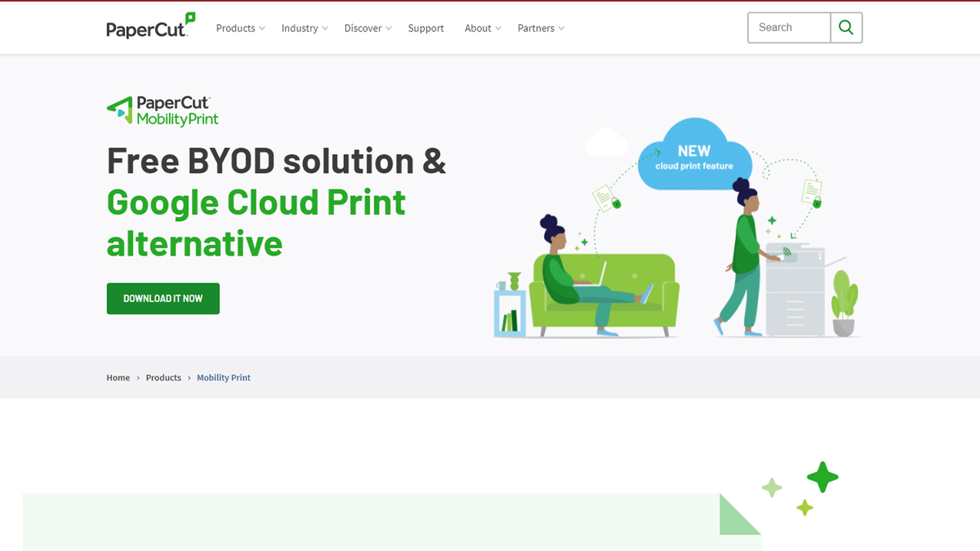Screen dimensions: 980x551
Task: Click the 'Google Cloud Print alternative' heading
Action: [256, 222]
